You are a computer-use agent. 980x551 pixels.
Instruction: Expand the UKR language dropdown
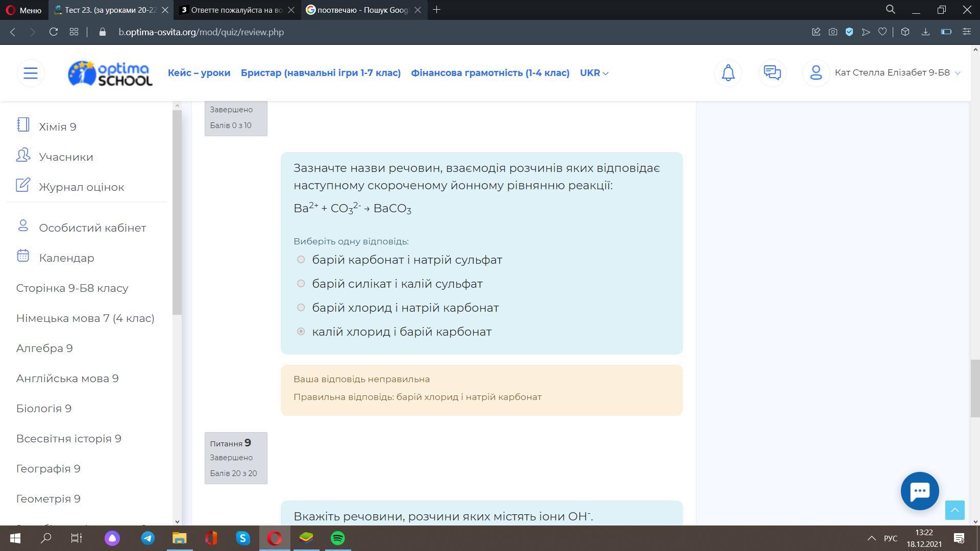coord(594,73)
